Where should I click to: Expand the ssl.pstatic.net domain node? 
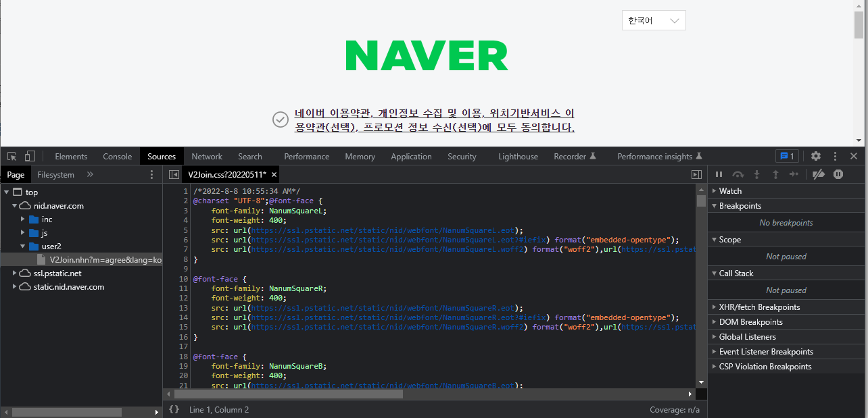tap(14, 273)
